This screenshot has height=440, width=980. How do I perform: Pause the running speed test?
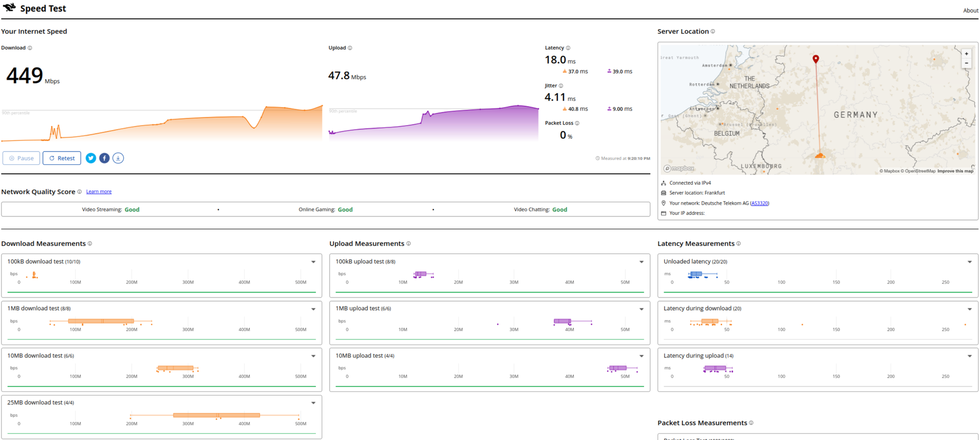point(21,158)
